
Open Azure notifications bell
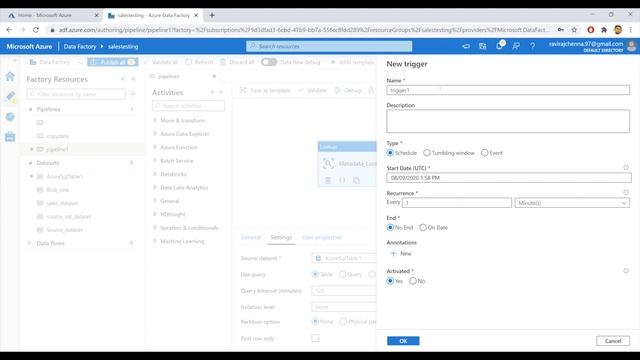(x=499, y=46)
